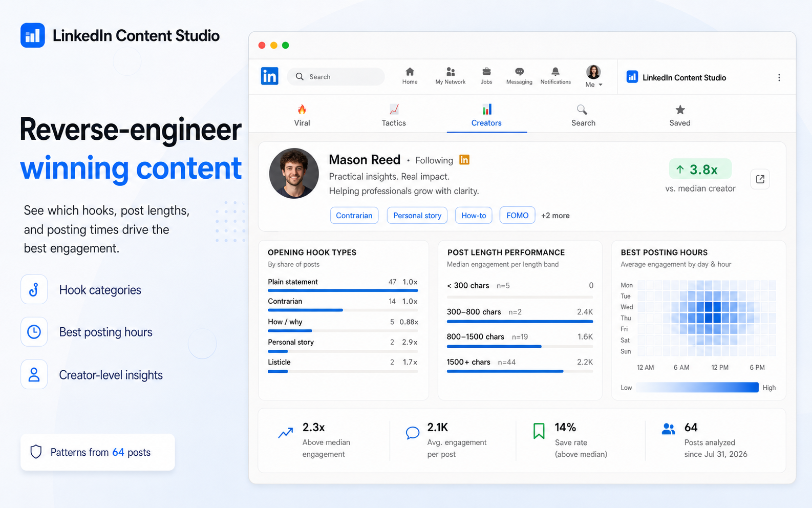Click the chat bubble icon beside 2.1K
812x508 pixels.
412,433
